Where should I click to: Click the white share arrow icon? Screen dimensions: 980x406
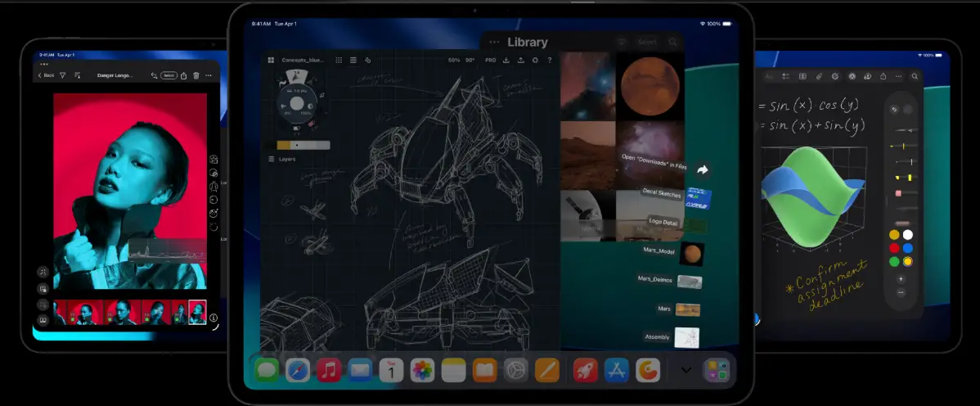(703, 169)
